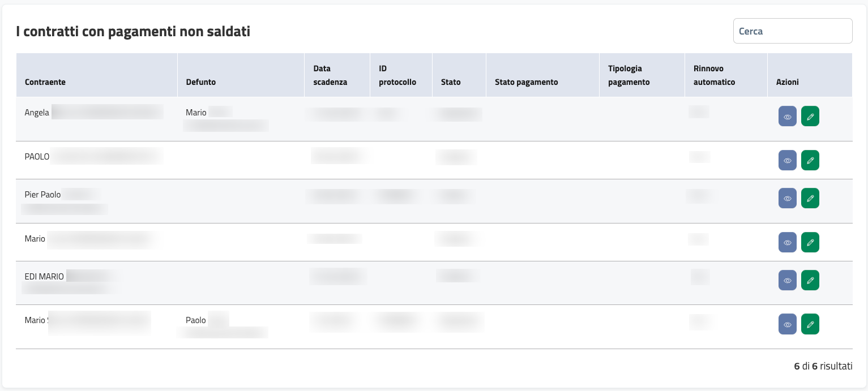The height and width of the screenshot is (391, 868).
Task: Edit the EDI MARIO contract
Action: 810,280
